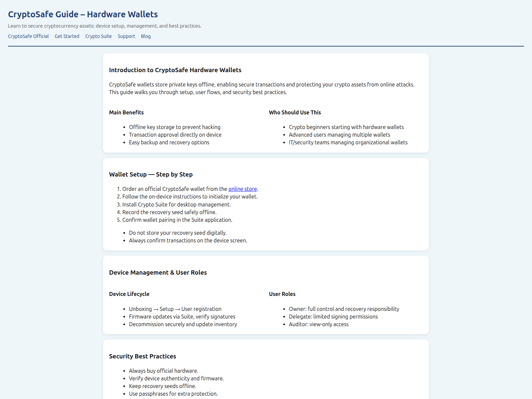532x399 pixels.
Task: Click the User Roles subheading
Action: coord(282,294)
